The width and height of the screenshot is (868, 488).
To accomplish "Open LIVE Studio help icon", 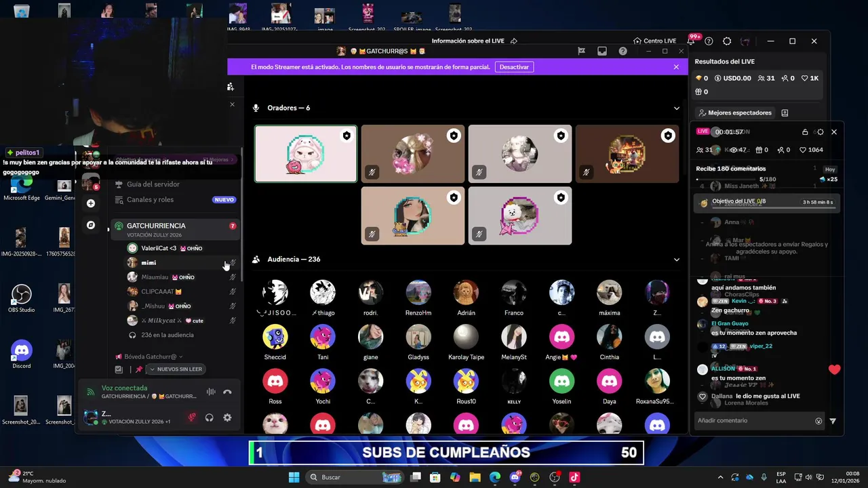I will pos(709,41).
